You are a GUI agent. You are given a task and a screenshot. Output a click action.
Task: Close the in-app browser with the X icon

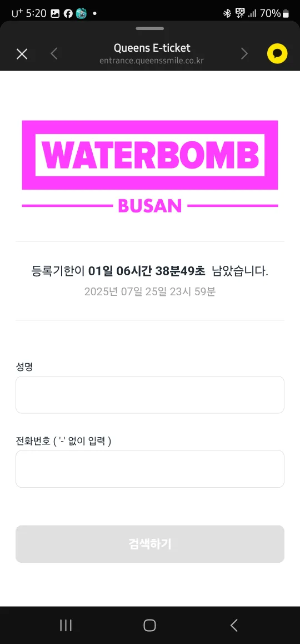tap(22, 54)
